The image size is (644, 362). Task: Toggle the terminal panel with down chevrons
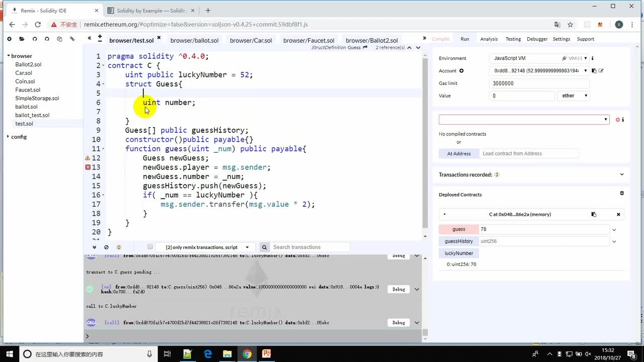(94, 247)
